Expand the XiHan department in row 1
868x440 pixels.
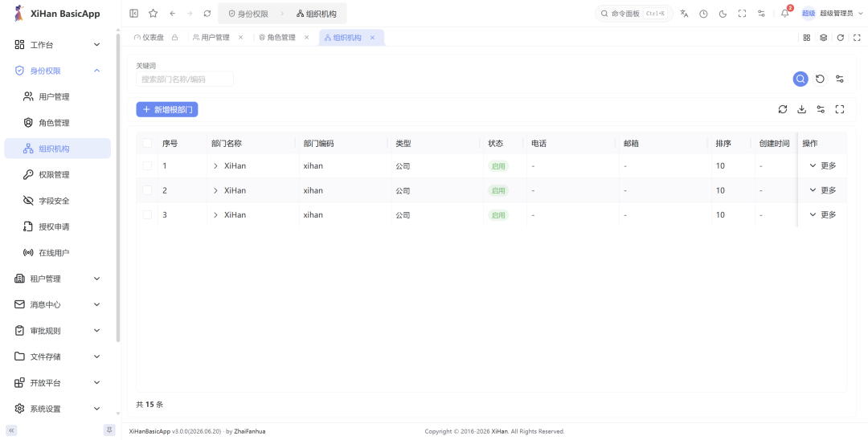pyautogui.click(x=216, y=166)
